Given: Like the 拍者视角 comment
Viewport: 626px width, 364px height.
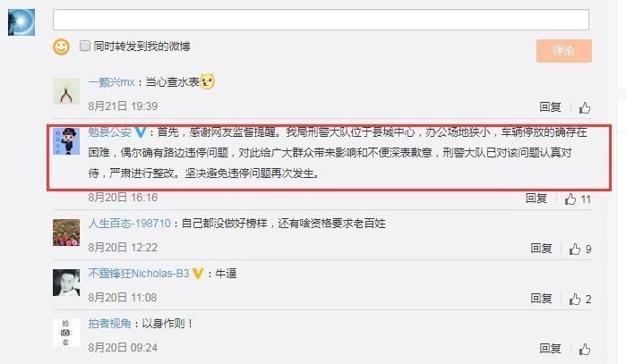Looking at the screenshot, I should pyautogui.click(x=585, y=350).
